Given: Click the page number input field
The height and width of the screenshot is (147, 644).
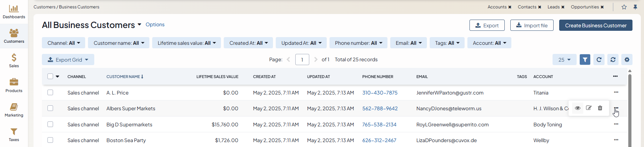Looking at the screenshot, I should [x=302, y=59].
